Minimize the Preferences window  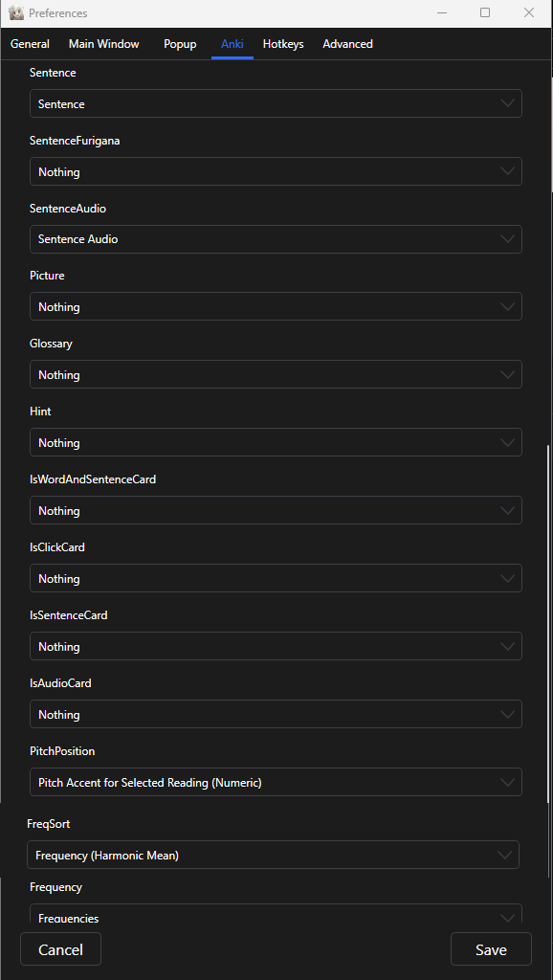[442, 13]
